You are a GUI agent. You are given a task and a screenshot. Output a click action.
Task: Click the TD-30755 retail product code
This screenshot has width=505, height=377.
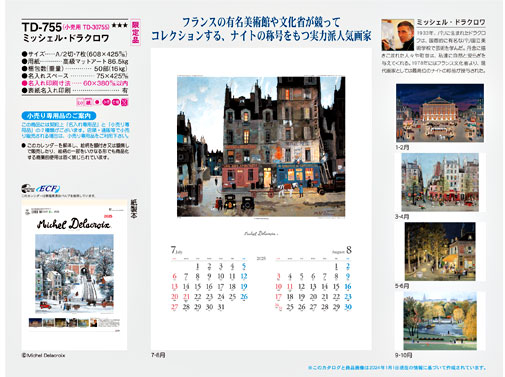coord(96,26)
